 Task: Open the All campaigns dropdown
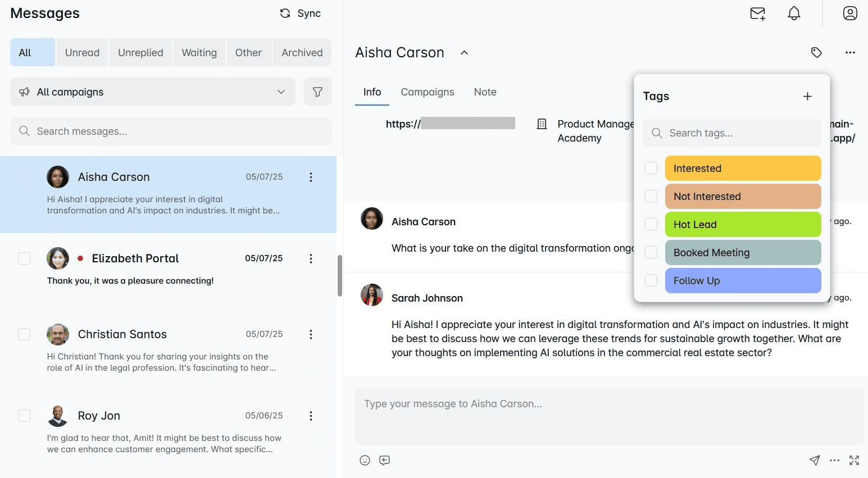[152, 92]
